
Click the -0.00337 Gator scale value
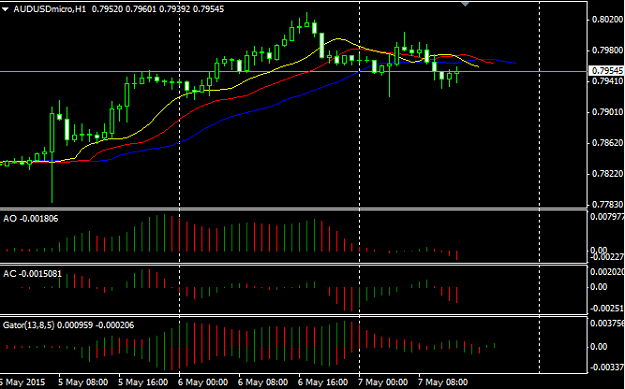point(607,367)
